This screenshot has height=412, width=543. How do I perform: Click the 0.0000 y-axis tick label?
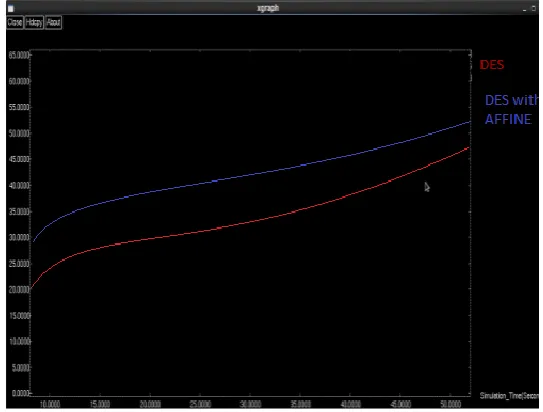pos(21,393)
